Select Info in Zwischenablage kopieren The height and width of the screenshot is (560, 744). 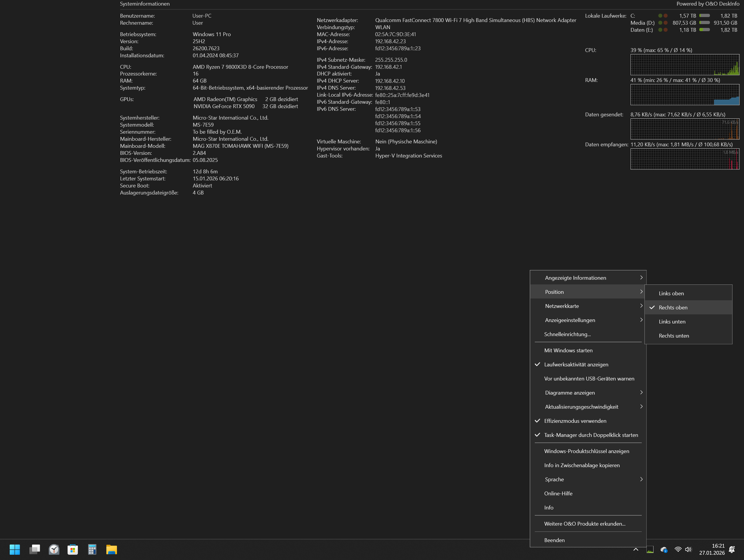pyautogui.click(x=582, y=465)
